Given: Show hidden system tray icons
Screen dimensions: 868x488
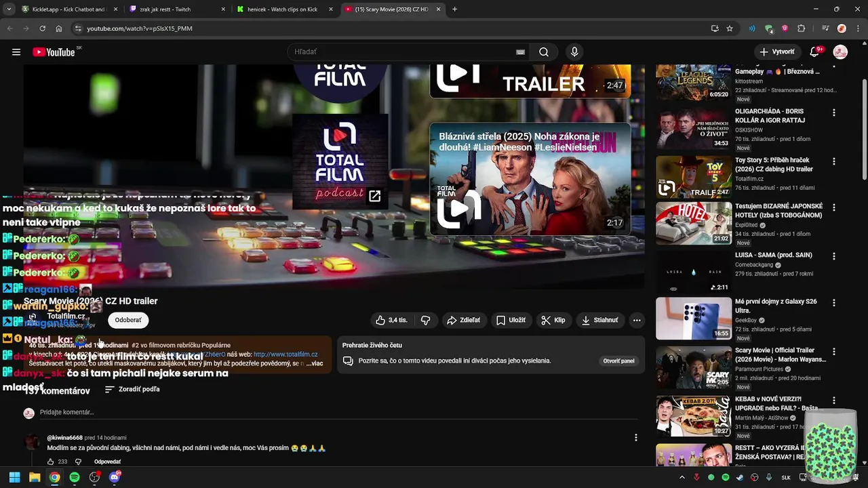Looking at the screenshot, I should (682, 477).
